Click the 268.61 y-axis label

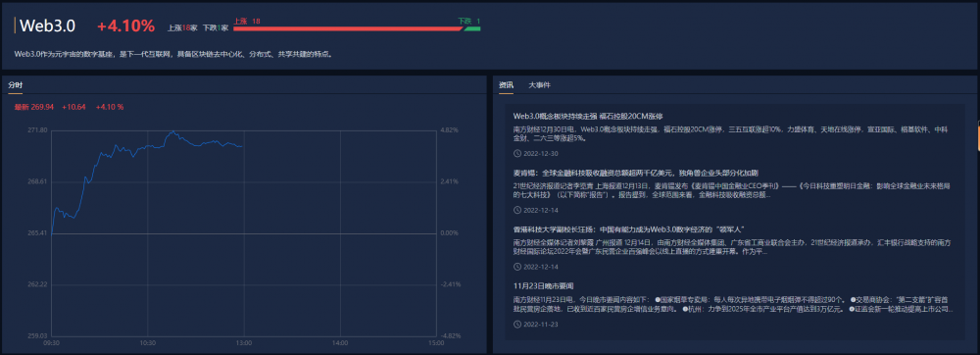37,181
